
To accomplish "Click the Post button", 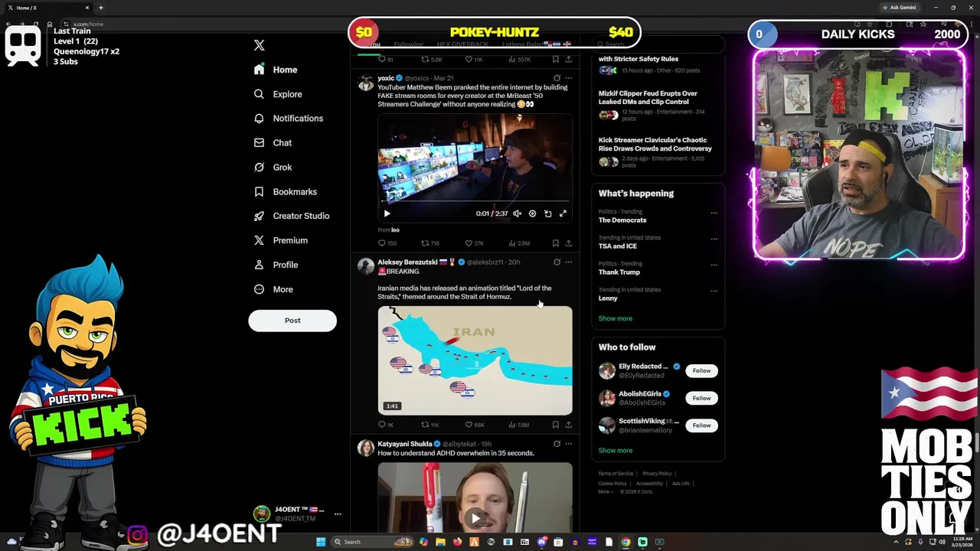I will pos(292,321).
